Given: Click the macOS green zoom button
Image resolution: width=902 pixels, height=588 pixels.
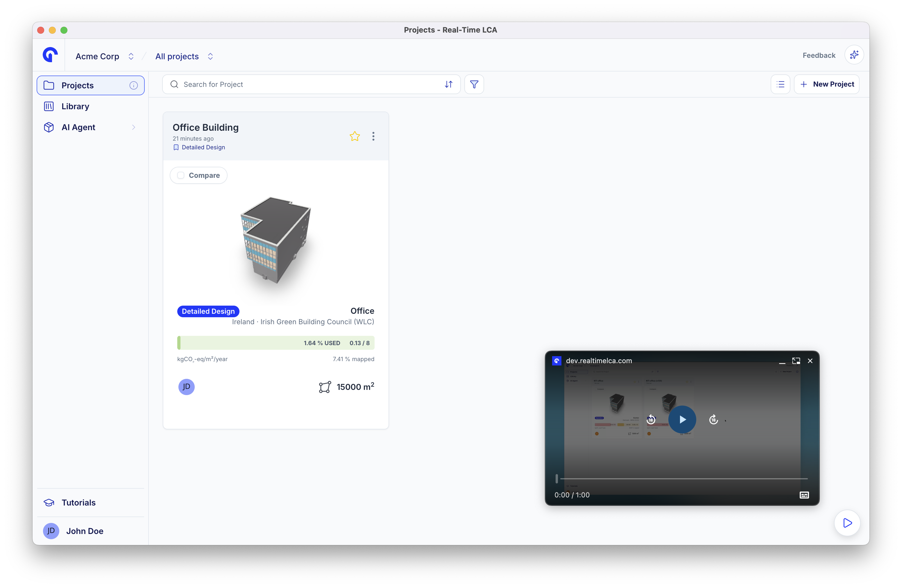Looking at the screenshot, I should 64,30.
